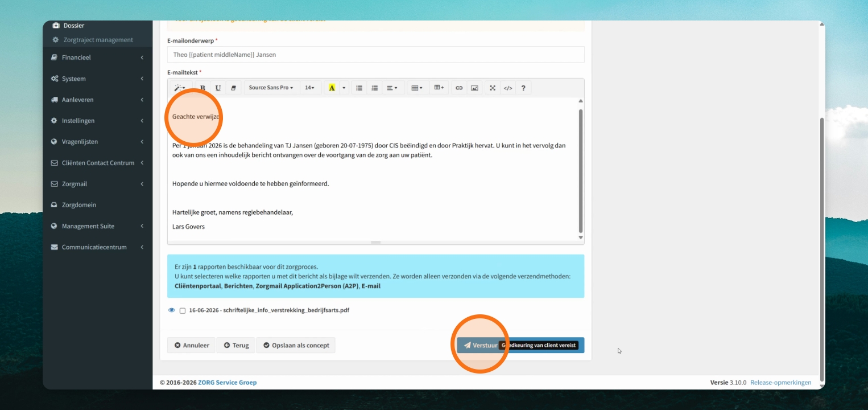Switch the editor to fullscreen mode
Viewport: 868px width, 410px height.
point(493,88)
